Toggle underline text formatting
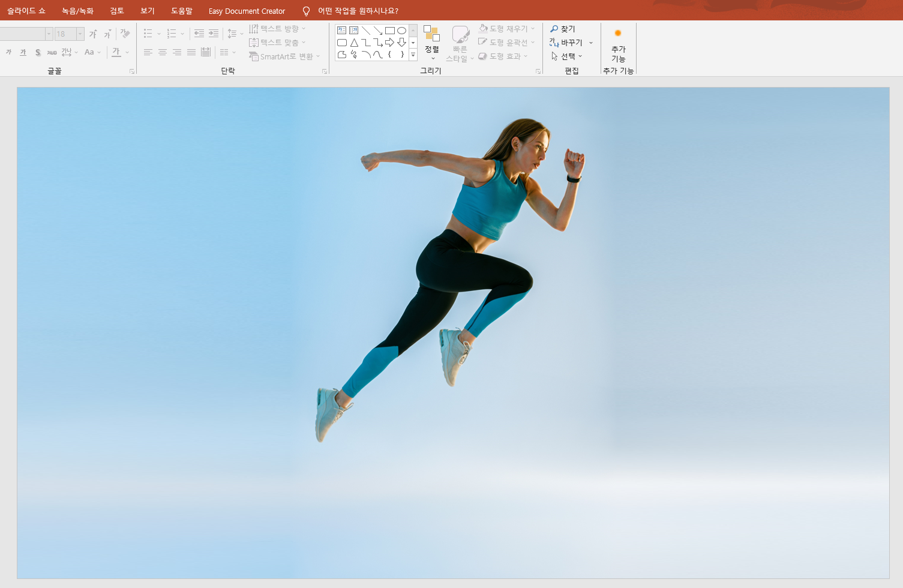 tap(23, 52)
